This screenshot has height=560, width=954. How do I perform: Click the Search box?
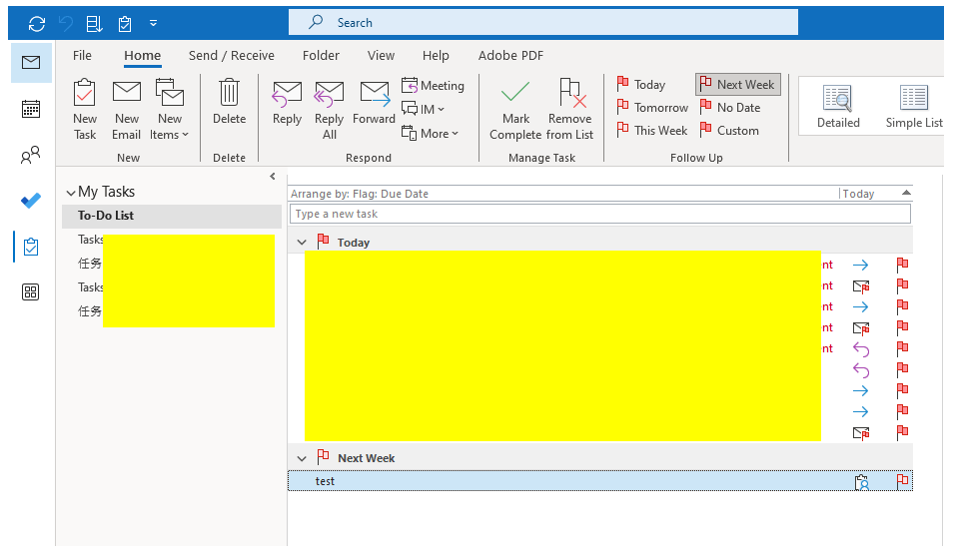(x=542, y=23)
